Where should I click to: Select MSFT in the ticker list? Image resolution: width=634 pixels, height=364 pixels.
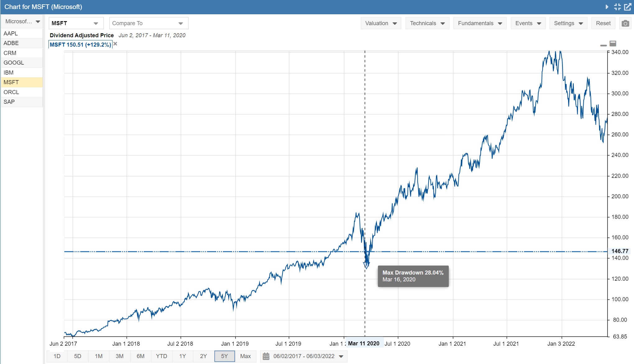(x=22, y=82)
